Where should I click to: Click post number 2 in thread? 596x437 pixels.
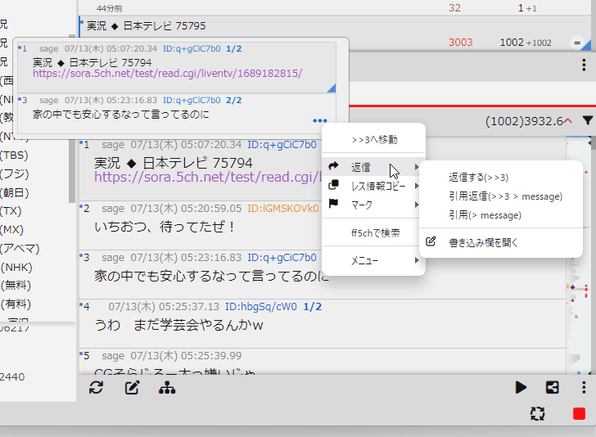[x=86, y=208]
